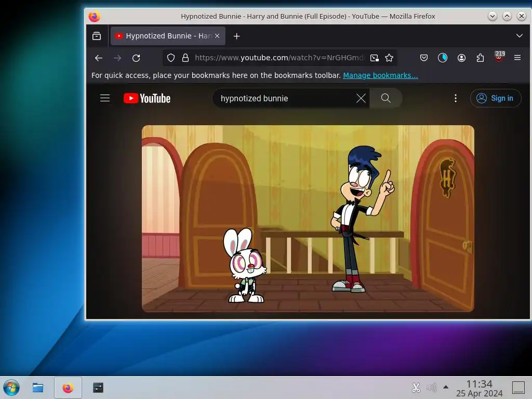This screenshot has width=532, height=399.
Task: Go forward one page
Action: [x=117, y=58]
